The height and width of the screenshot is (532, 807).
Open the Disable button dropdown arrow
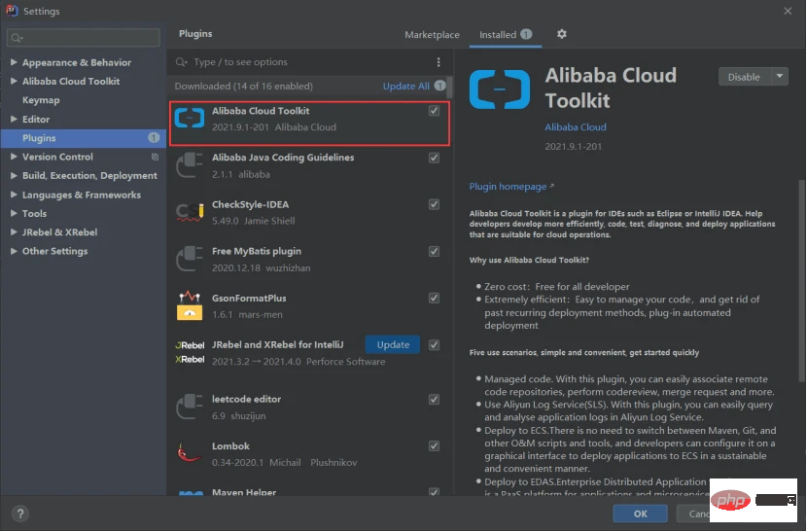coord(780,77)
